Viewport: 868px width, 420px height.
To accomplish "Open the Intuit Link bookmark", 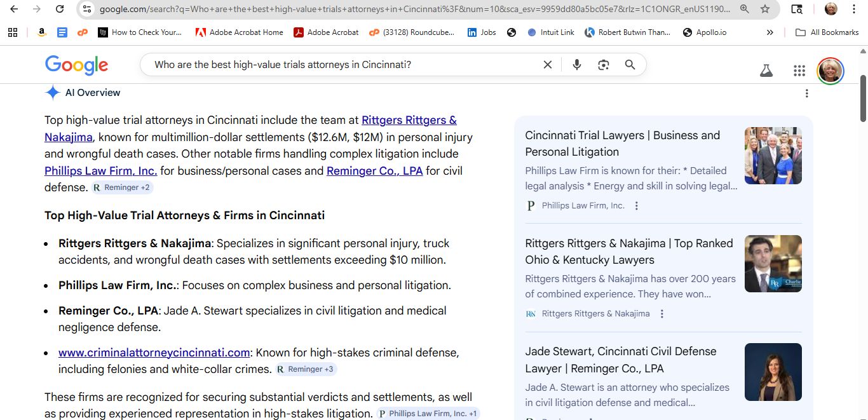I will 550,32.
